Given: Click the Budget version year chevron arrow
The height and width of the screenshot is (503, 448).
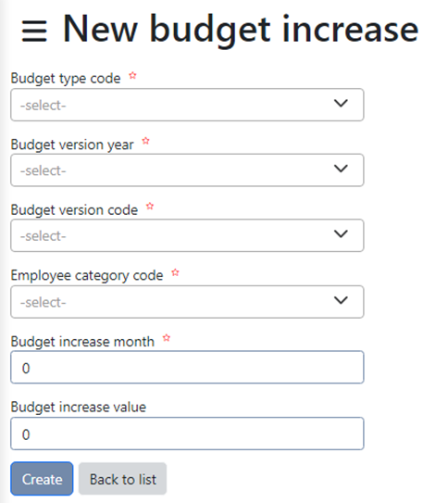Looking at the screenshot, I should click(341, 169).
